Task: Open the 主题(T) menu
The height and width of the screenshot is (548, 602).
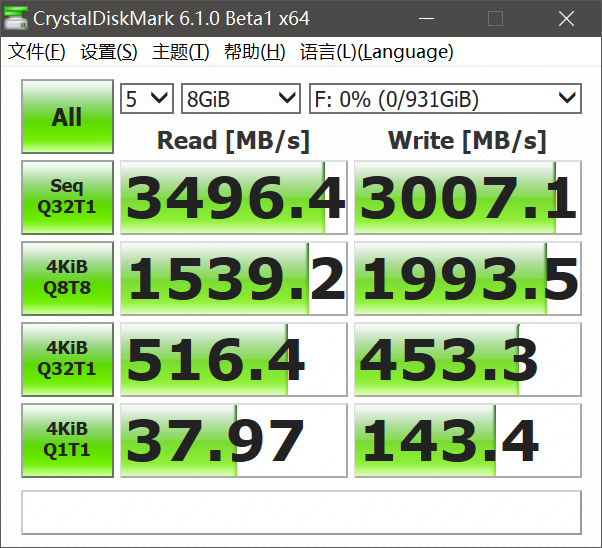Action: point(181,52)
